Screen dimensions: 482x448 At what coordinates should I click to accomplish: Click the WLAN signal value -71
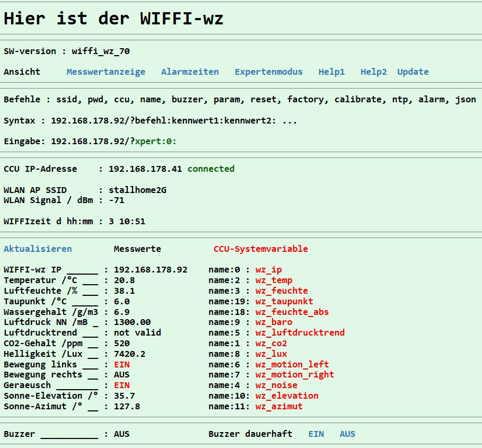[117, 200]
